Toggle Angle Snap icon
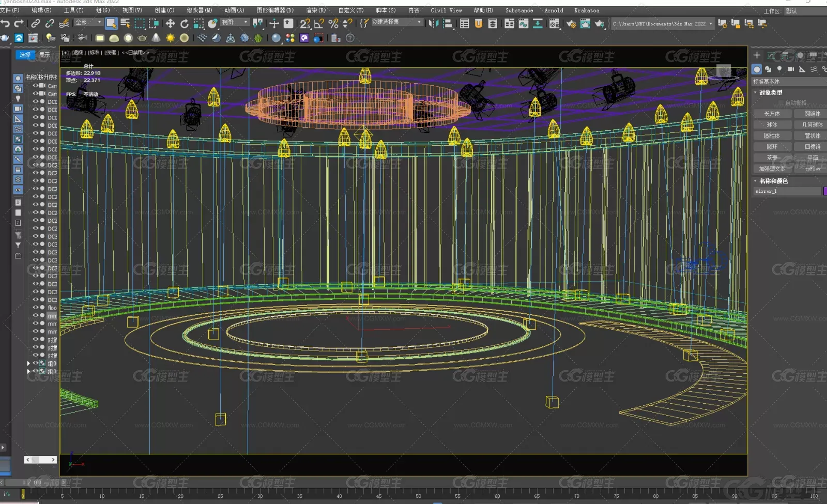The height and width of the screenshot is (504, 827). pyautogui.click(x=319, y=23)
